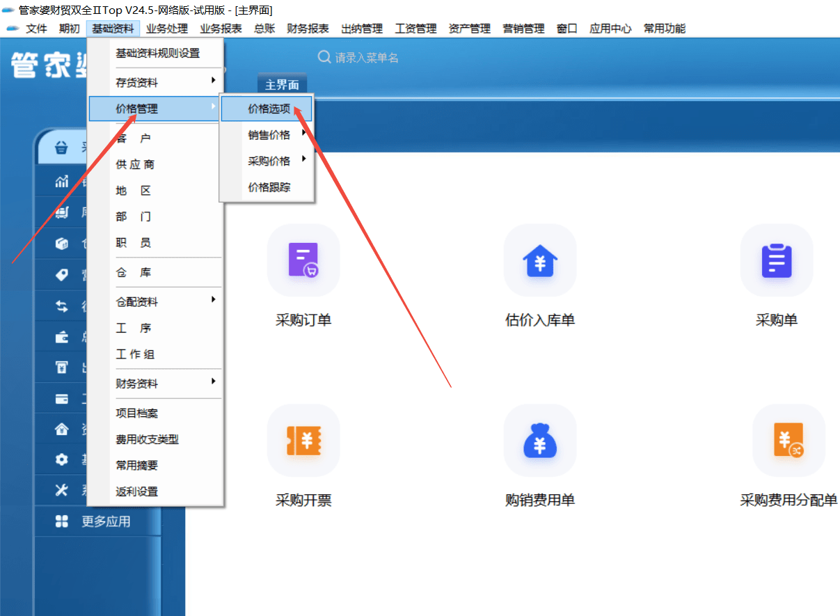Image resolution: width=840 pixels, height=616 pixels.
Task: Open the 工资管理 menu
Action: (416, 29)
